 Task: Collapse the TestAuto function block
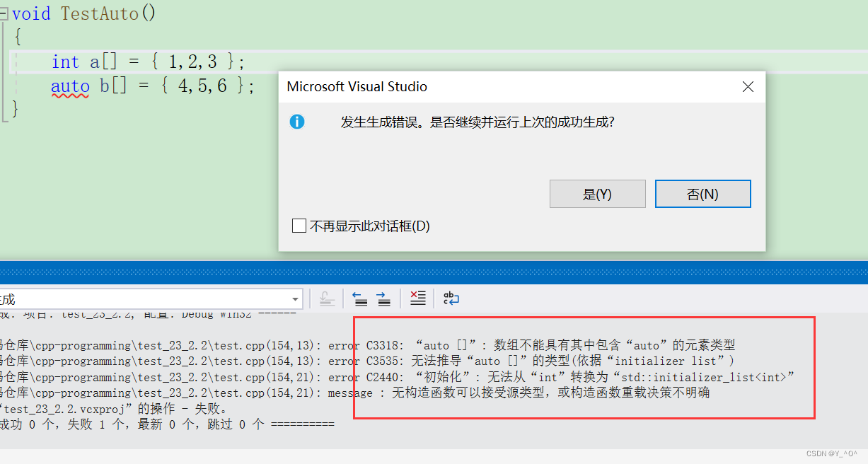tap(4, 13)
